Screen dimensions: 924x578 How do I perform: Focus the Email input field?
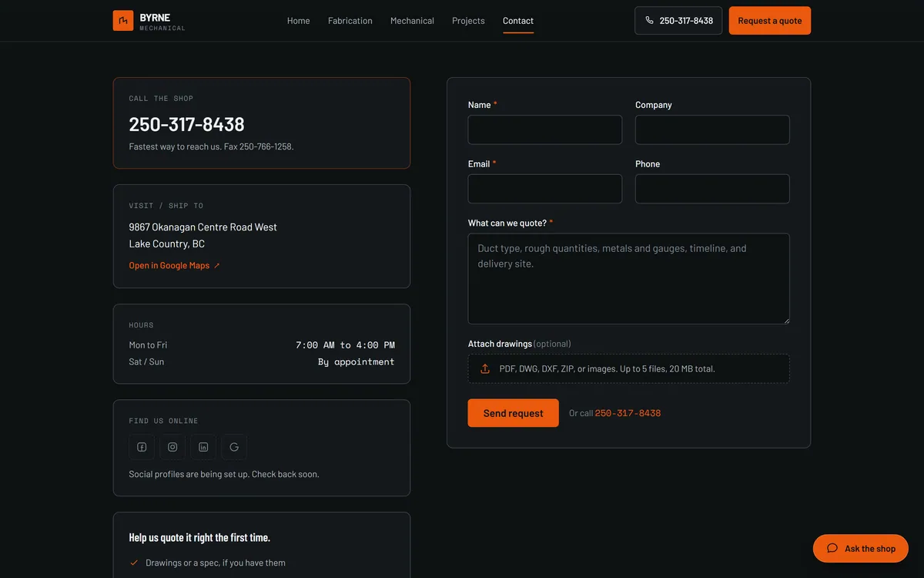point(545,189)
